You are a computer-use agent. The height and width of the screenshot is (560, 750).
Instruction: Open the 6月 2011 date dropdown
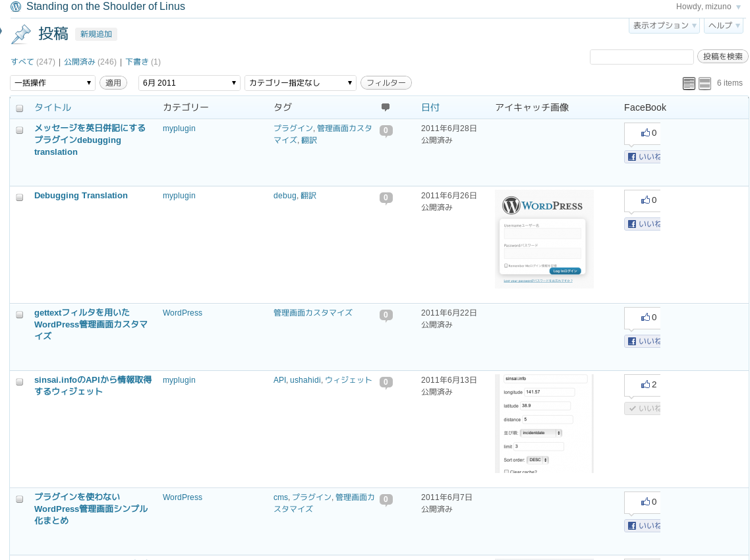pos(189,83)
